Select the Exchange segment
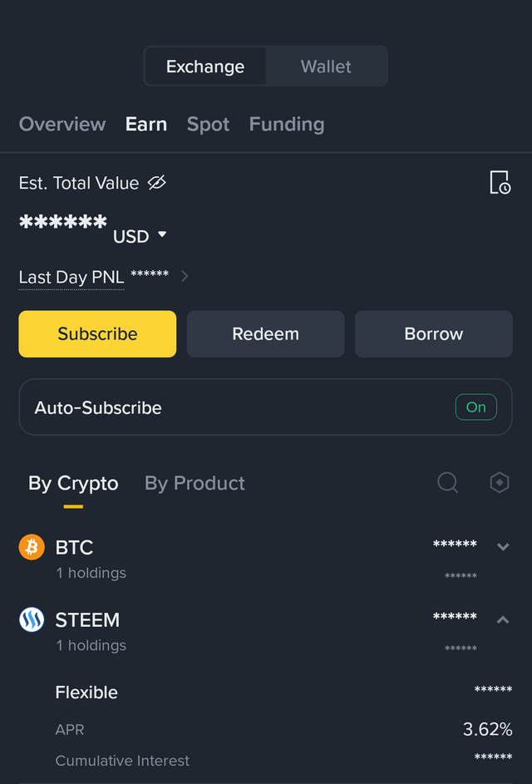 [x=205, y=67]
